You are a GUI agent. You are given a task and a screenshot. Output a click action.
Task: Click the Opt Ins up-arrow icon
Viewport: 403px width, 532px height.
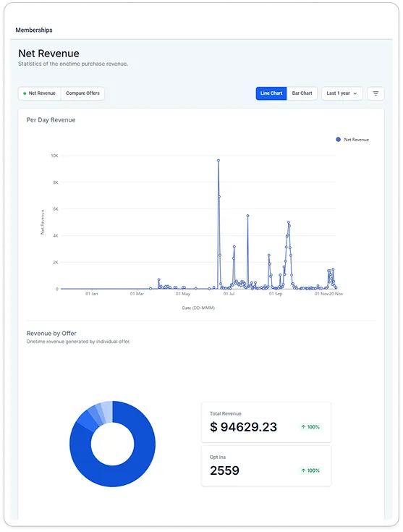coord(303,470)
